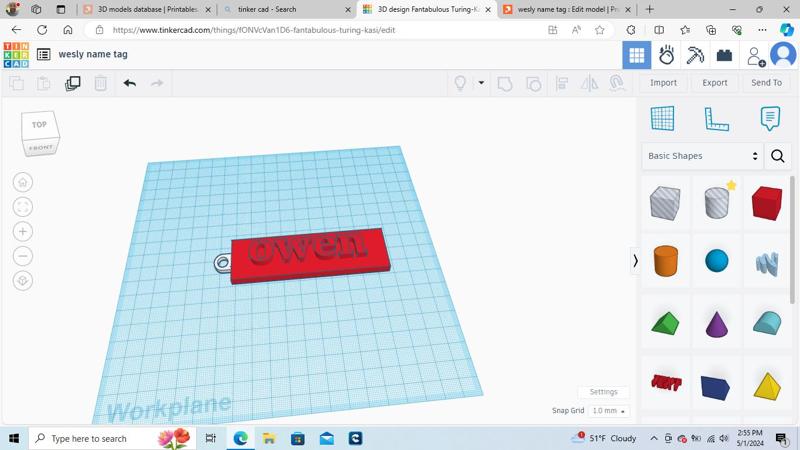This screenshot has width=800, height=450.
Task: Pick the Scribble shape
Action: tap(767, 264)
